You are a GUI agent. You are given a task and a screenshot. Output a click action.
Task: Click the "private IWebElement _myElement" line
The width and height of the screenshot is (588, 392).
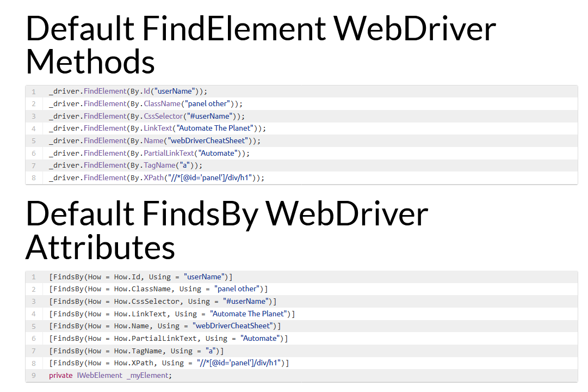tap(110, 376)
